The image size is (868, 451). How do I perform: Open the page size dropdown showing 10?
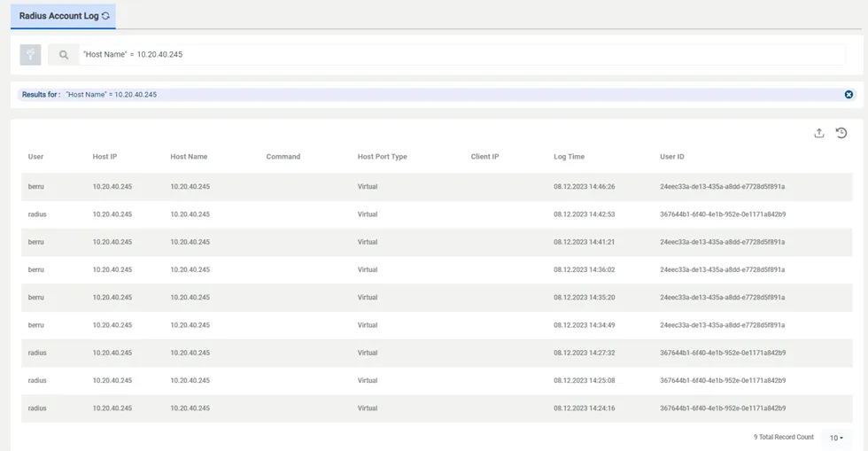click(x=836, y=438)
